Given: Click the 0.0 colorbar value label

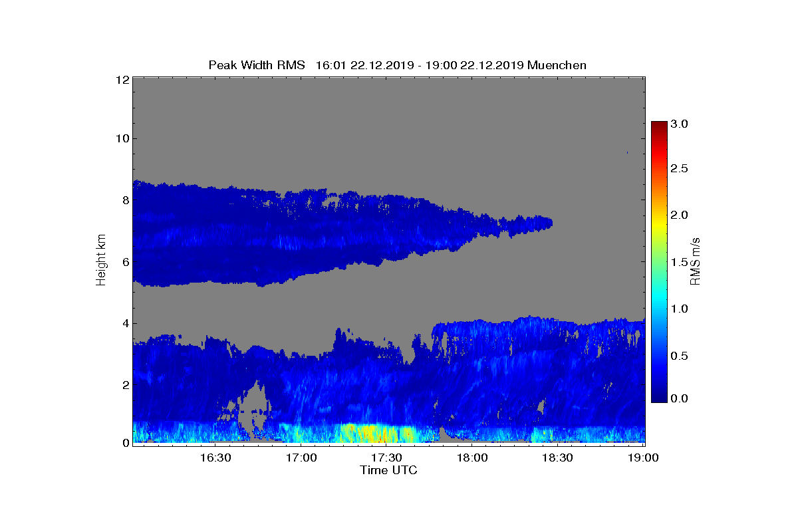Looking at the screenshot, I should pyautogui.click(x=679, y=398).
